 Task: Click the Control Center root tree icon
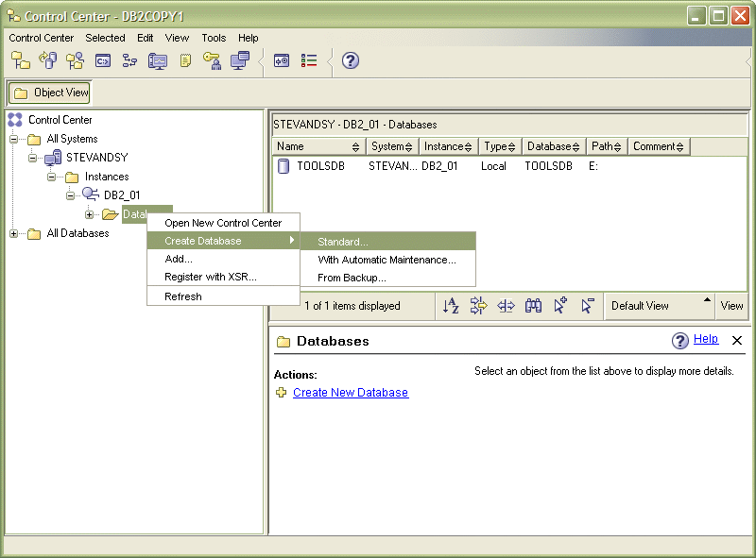point(15,120)
